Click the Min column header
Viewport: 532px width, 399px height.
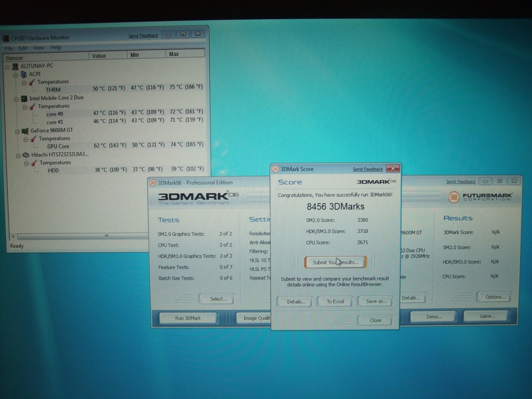[147, 55]
